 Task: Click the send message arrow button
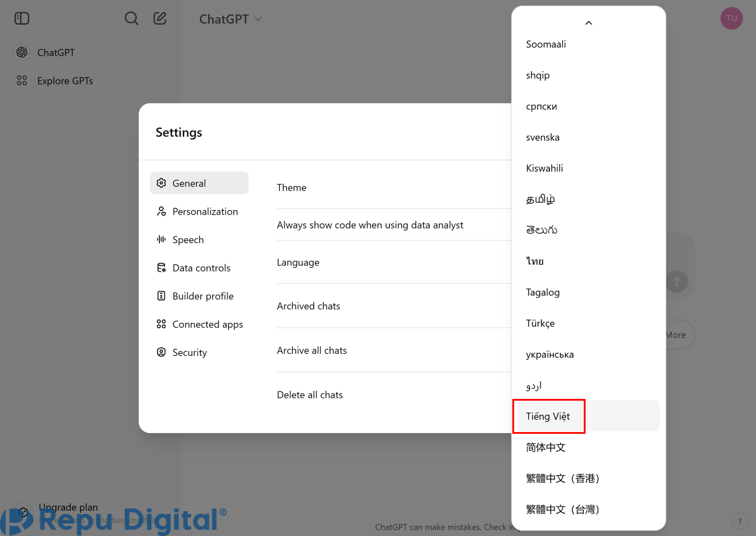[x=677, y=281]
